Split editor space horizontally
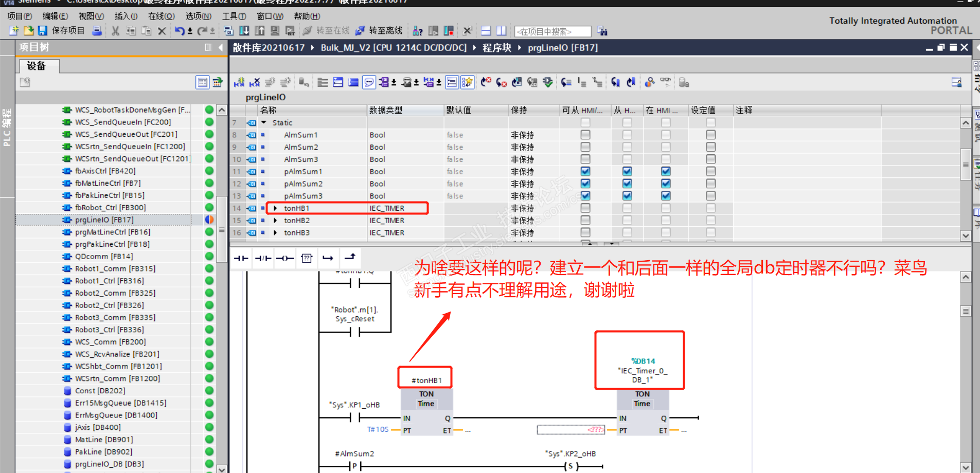The image size is (980, 473). coord(486,31)
